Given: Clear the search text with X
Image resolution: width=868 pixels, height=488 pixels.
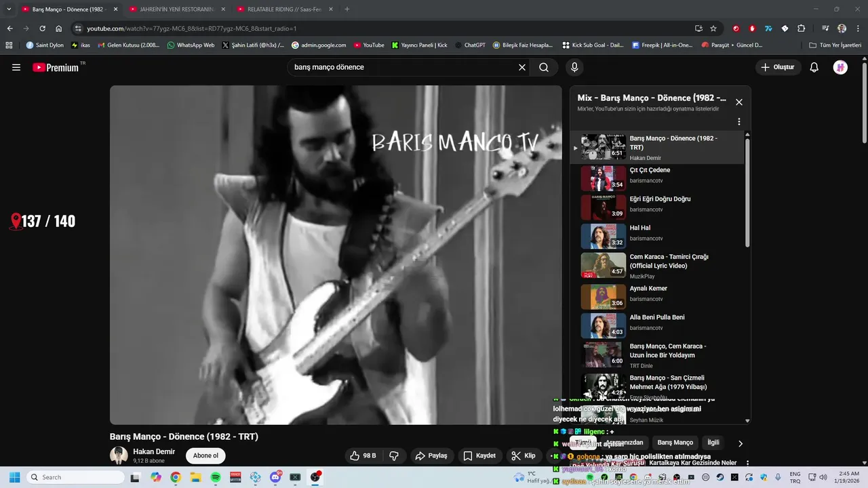Looking at the screenshot, I should coord(522,67).
